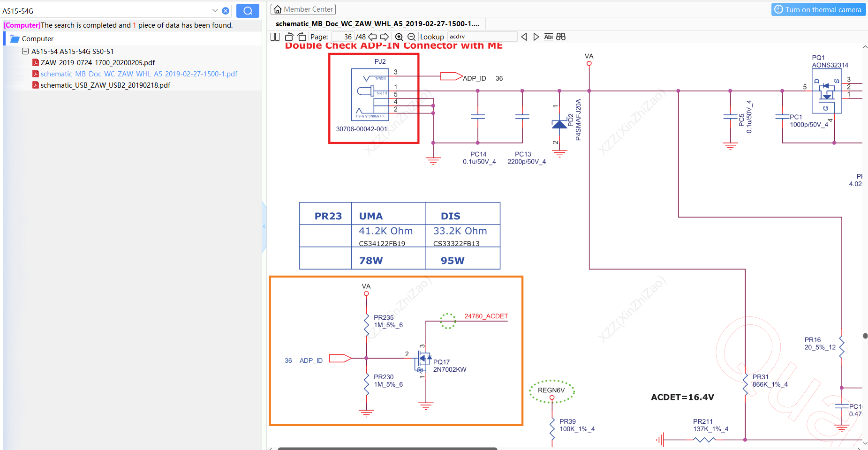The height and width of the screenshot is (450, 868).
Task: Jump to next lookup result
Action: 536,37
